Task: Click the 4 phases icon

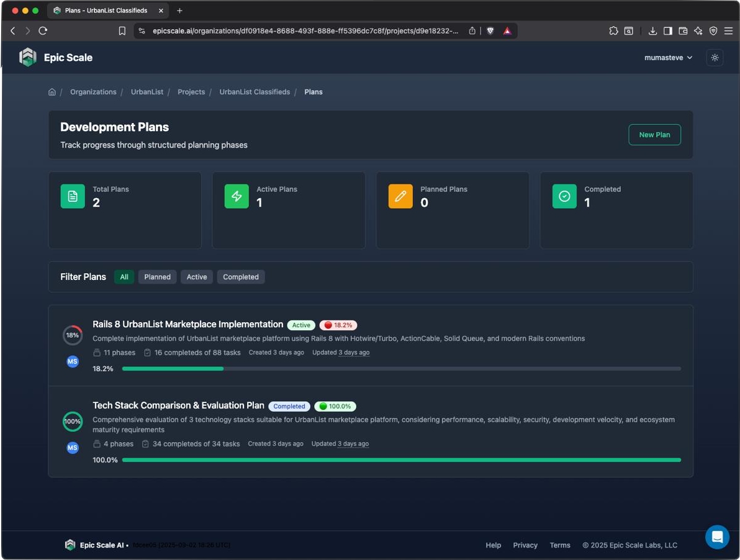Action: pyautogui.click(x=97, y=443)
